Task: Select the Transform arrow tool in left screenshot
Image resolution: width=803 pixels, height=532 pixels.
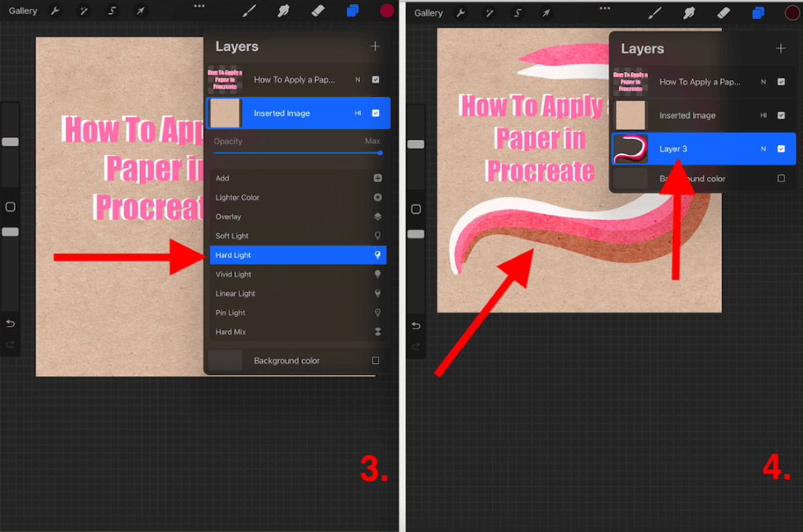Action: click(x=140, y=11)
